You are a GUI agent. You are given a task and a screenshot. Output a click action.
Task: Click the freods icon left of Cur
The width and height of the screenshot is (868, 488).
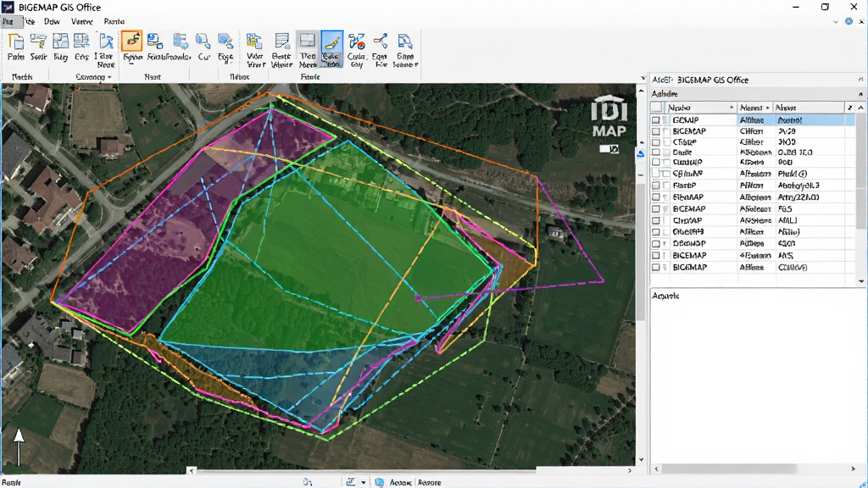pyautogui.click(x=180, y=42)
